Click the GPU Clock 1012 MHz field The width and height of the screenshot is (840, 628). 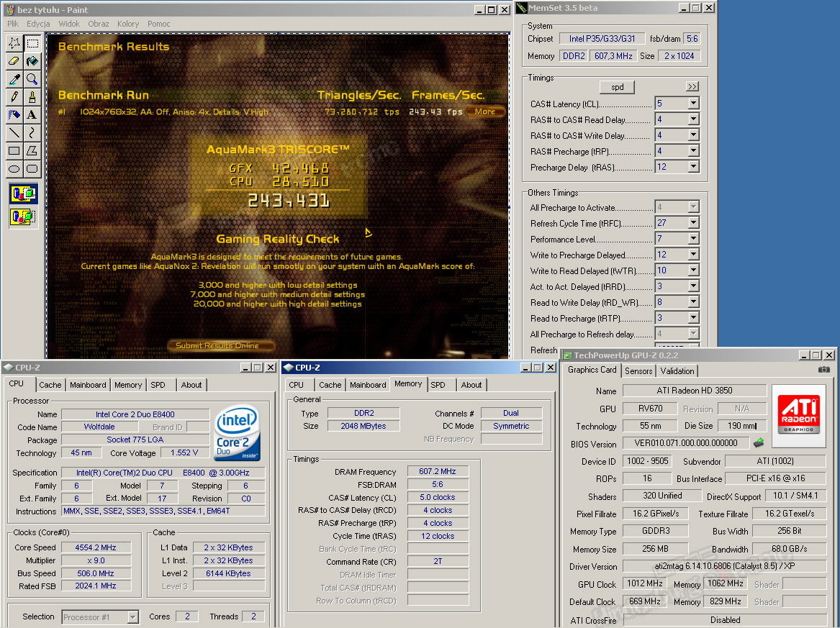(645, 583)
